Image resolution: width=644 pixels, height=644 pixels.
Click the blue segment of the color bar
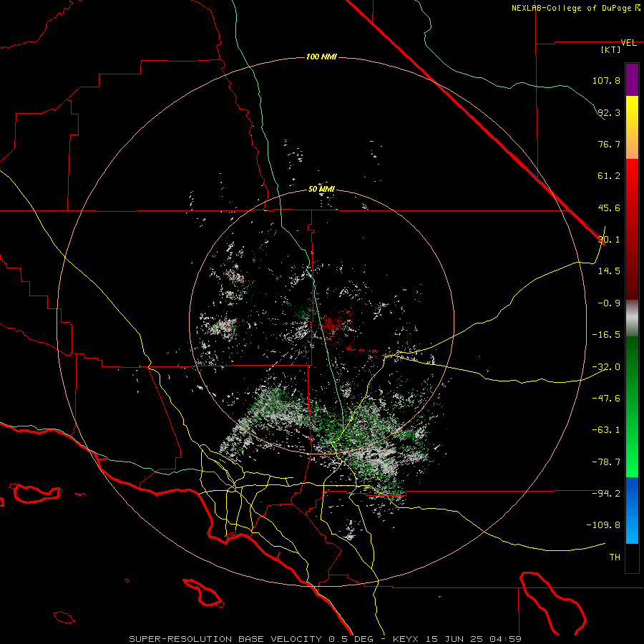(632, 510)
